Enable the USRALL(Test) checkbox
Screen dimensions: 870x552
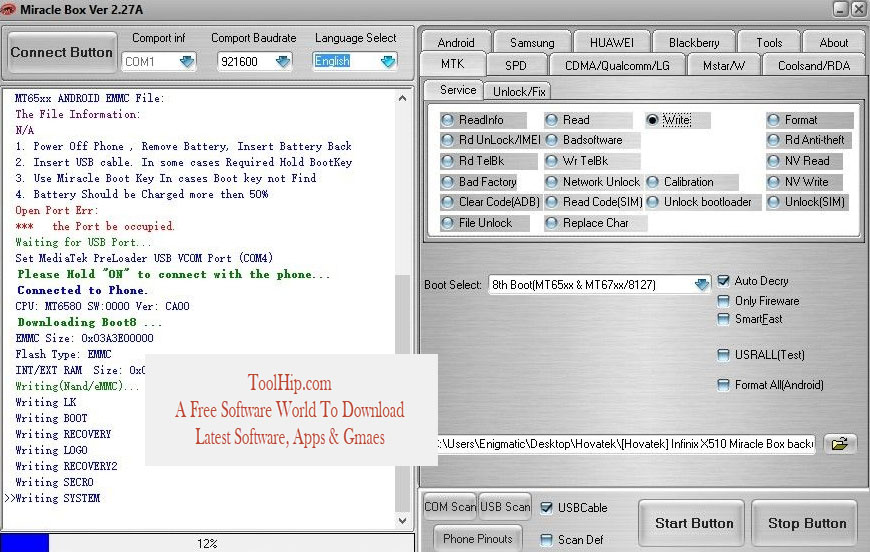coord(723,355)
